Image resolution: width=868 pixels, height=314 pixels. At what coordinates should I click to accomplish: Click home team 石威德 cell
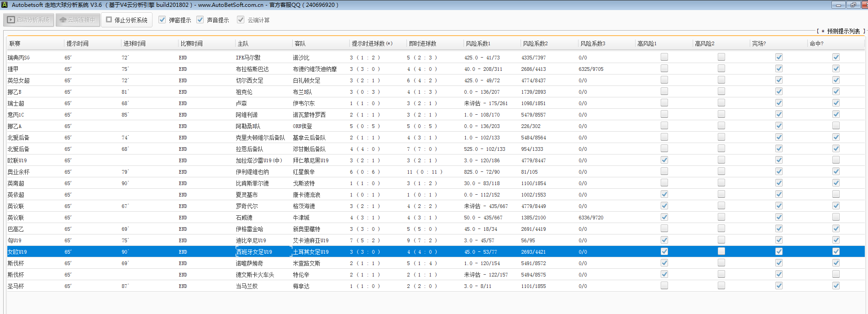[x=244, y=218]
